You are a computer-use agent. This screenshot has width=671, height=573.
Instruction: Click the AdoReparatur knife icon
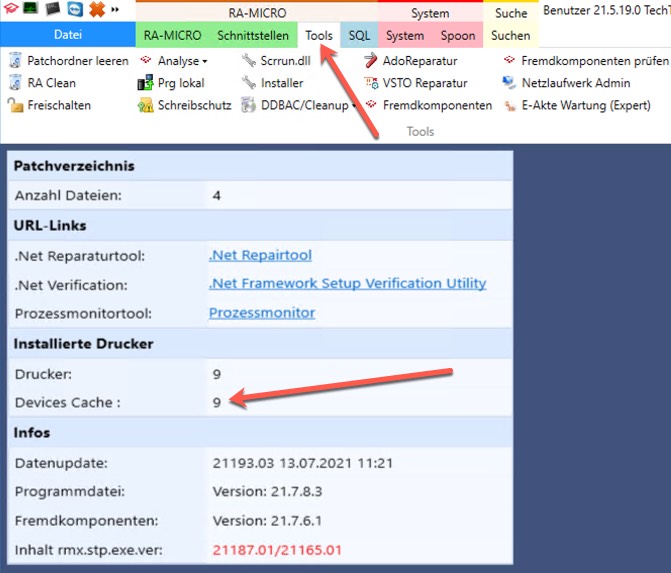click(371, 60)
